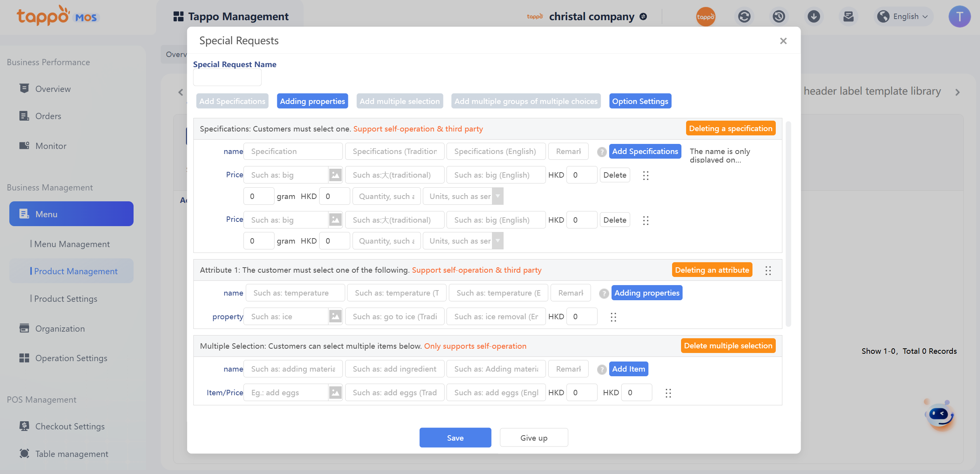Click drag handle dots beside Deleting an attribute
Viewport: 980px width, 474px height.
[768, 270]
